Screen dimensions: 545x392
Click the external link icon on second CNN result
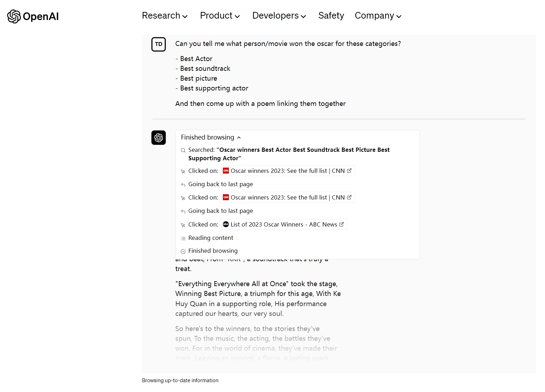[x=349, y=197]
